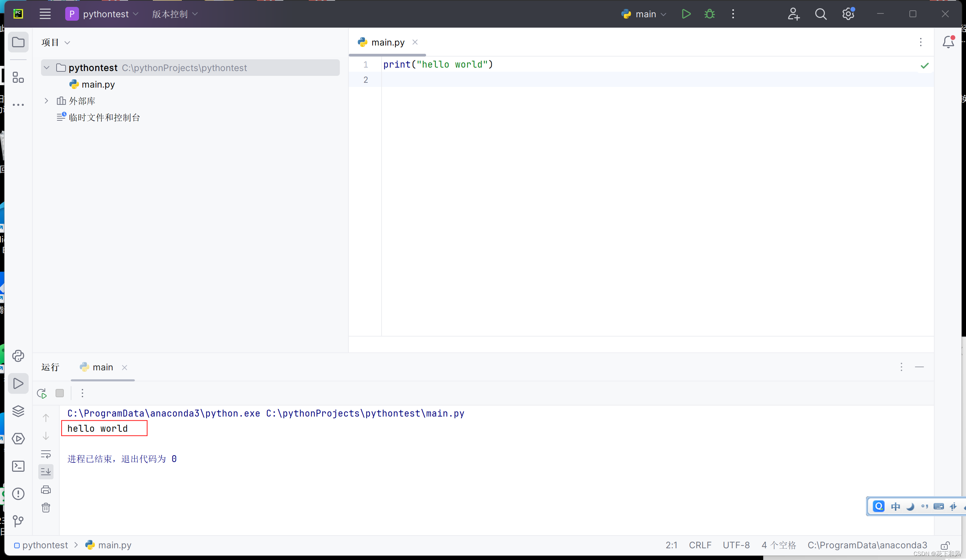
Task: Open main.py in the project tree
Action: pos(98,84)
